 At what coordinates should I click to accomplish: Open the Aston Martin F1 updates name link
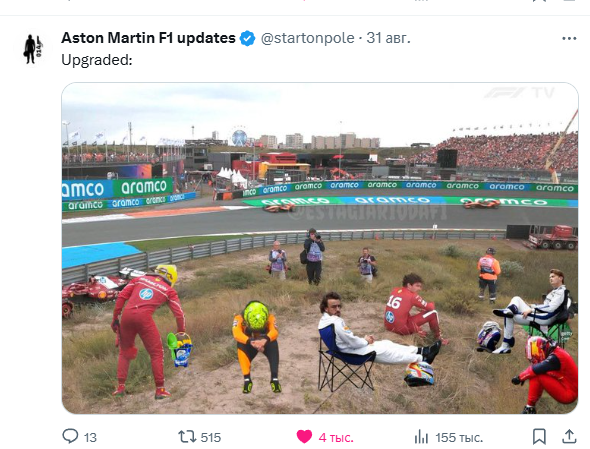click(x=148, y=38)
